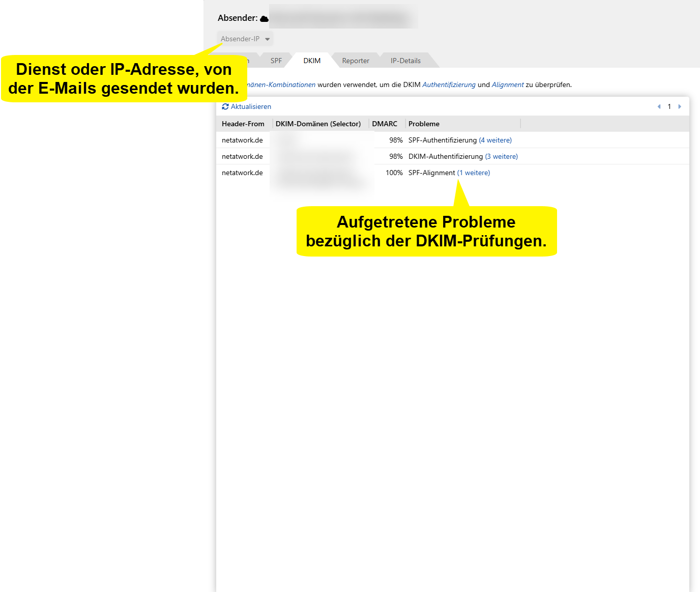Select the DKIM tab
The width and height of the screenshot is (700, 592).
click(312, 61)
